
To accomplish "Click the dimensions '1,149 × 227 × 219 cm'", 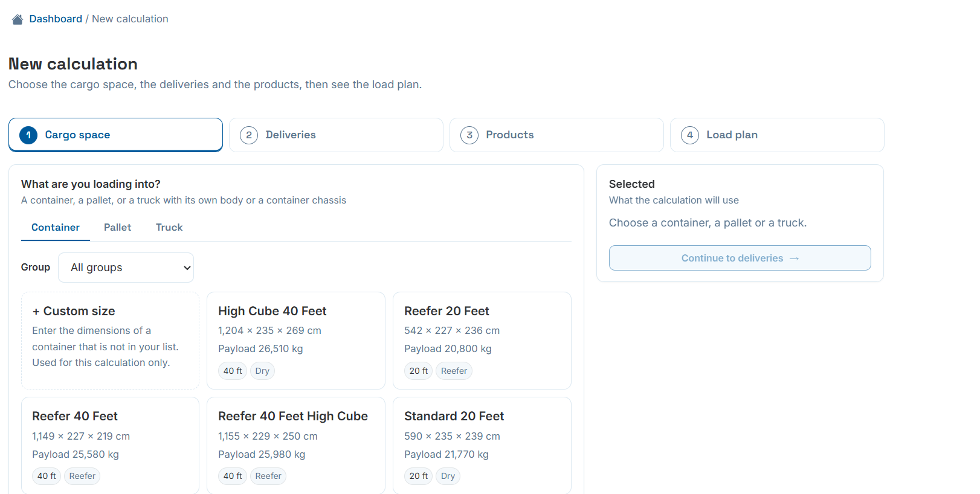I will click(x=81, y=436).
